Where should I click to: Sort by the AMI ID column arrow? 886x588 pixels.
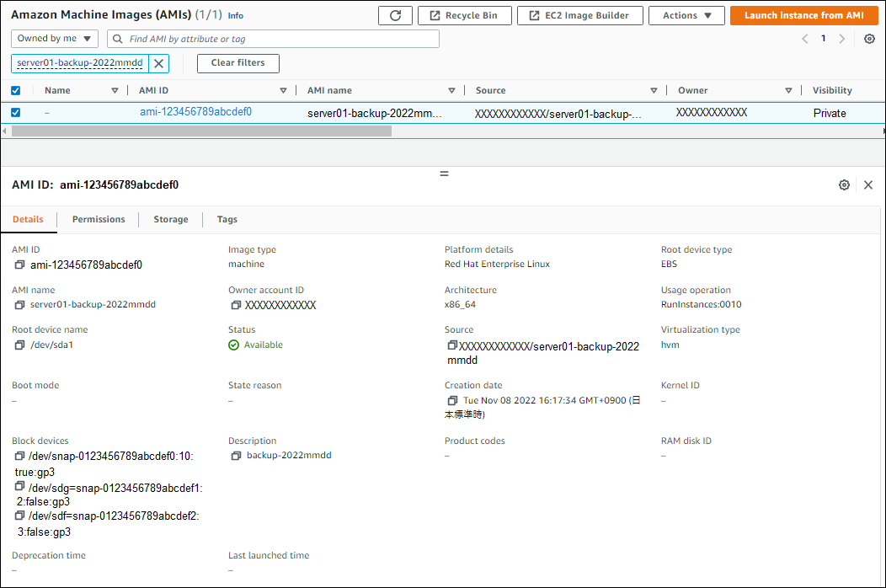(284, 90)
